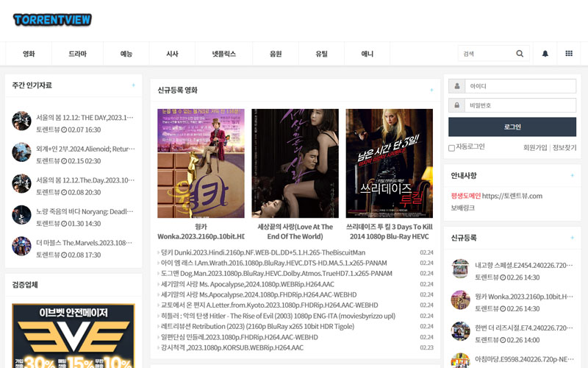Click avatar of 노량 죽음의 바다 item

tap(21, 215)
